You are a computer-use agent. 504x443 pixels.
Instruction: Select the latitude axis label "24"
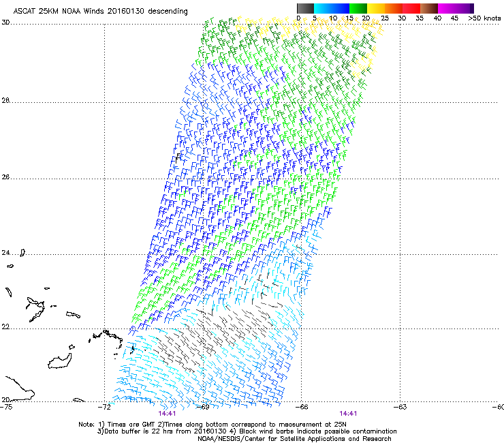tap(5, 253)
